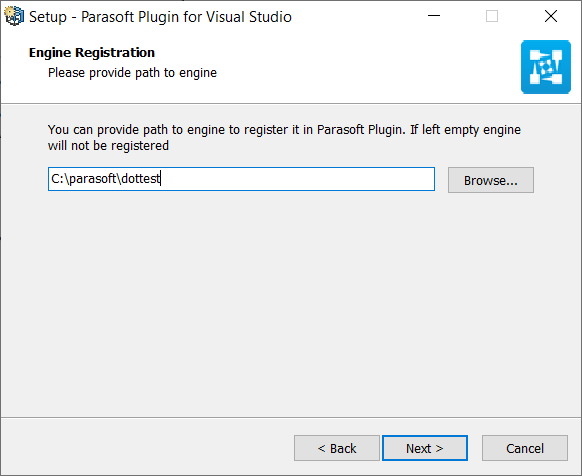The height and width of the screenshot is (476, 582).
Task: Open the Browse... folder picker
Action: coord(491,180)
